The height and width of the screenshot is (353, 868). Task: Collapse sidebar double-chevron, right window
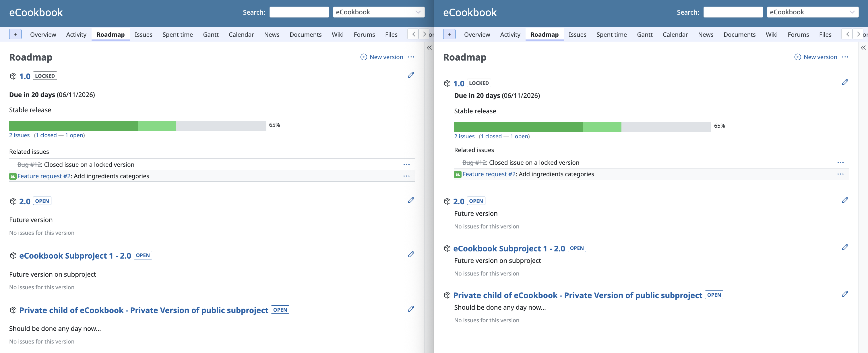863,48
